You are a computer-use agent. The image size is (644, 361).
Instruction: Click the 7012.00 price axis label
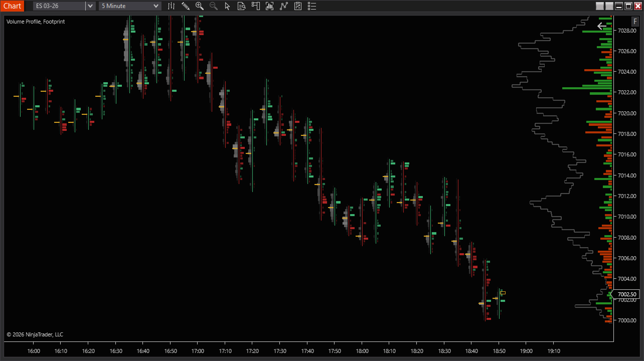[627, 196]
